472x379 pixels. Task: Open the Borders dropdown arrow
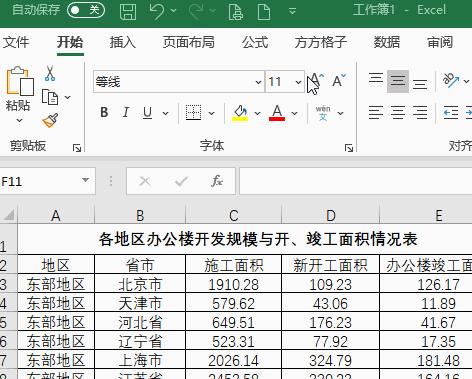point(211,113)
